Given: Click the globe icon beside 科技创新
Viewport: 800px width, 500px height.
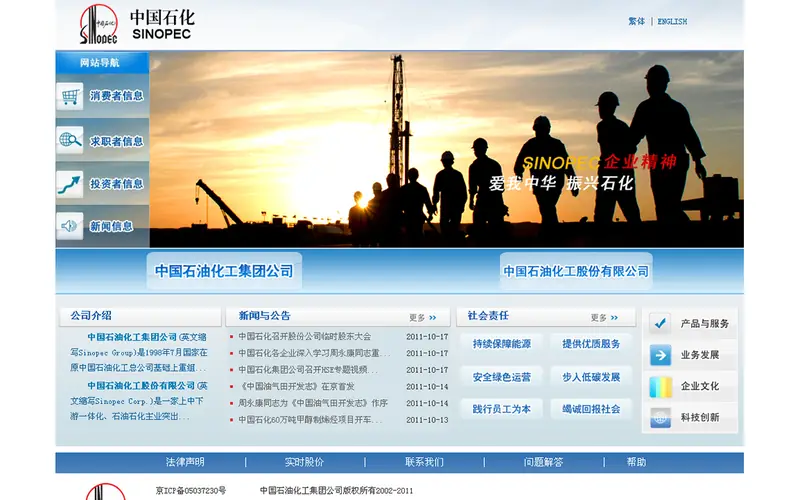Looking at the screenshot, I should 660,418.
